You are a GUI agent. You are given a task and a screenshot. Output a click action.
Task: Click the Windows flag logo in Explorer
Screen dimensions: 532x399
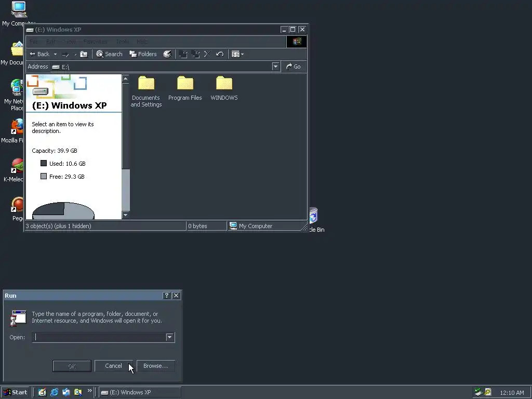(x=297, y=42)
